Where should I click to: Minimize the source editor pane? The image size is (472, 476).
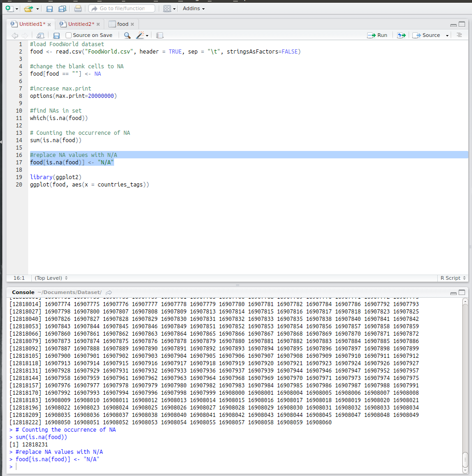point(454,24)
